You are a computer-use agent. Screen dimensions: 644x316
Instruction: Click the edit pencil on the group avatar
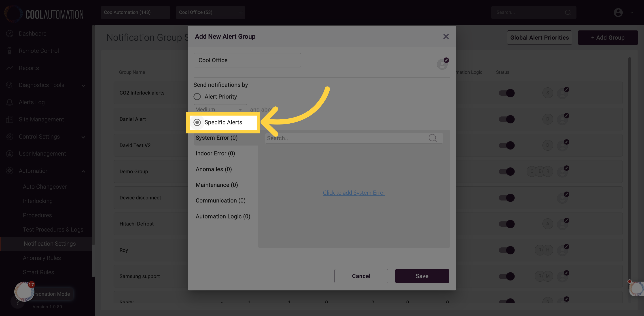446,60
